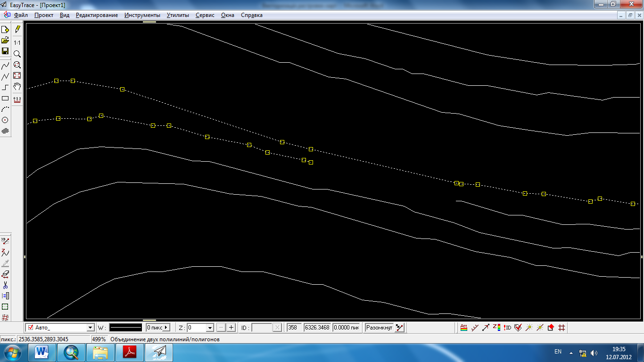Open the Файл menu
The height and width of the screenshot is (362, 644).
point(21,15)
